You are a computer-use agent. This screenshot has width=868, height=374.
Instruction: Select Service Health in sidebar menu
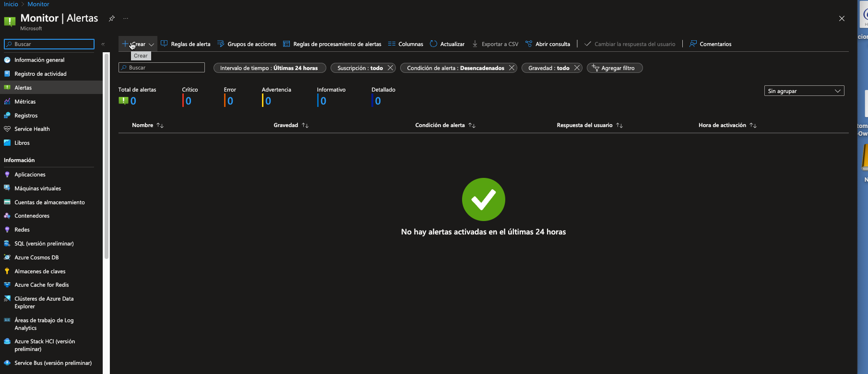(32, 129)
